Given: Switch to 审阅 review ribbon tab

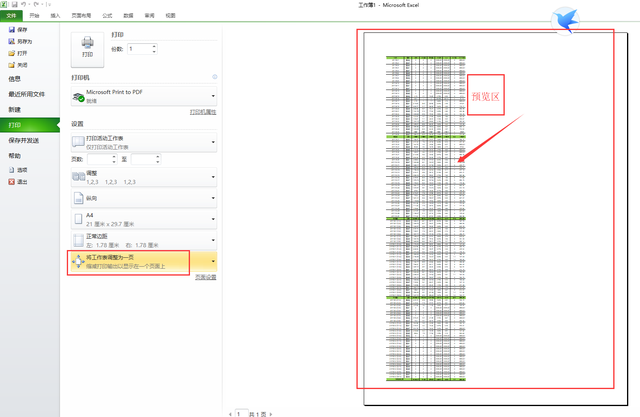Looking at the screenshot, I should pyautogui.click(x=149, y=16).
